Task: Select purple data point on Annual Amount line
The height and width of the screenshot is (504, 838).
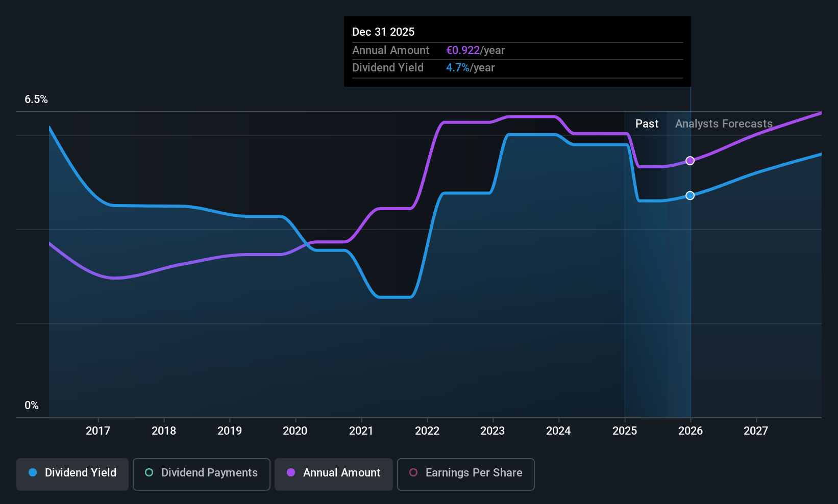Action: [x=690, y=161]
